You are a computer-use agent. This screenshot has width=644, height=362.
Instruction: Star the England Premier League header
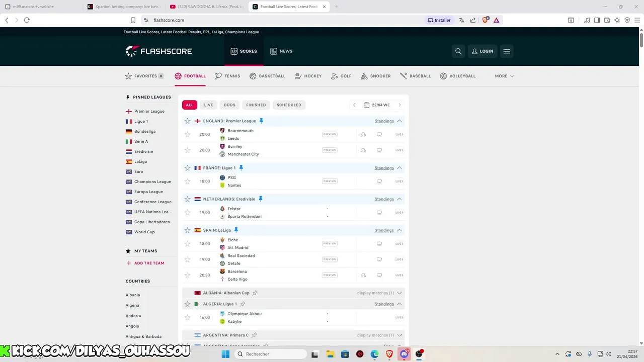tap(188, 121)
